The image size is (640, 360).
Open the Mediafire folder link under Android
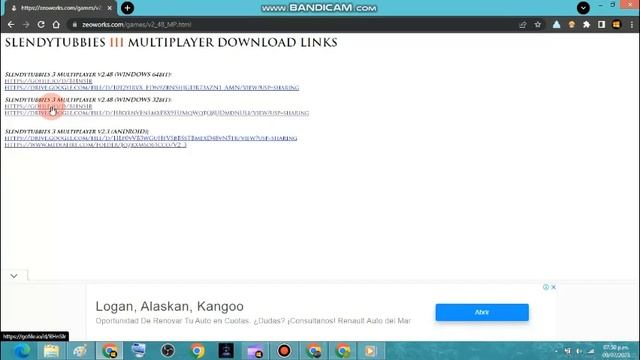pos(96,145)
